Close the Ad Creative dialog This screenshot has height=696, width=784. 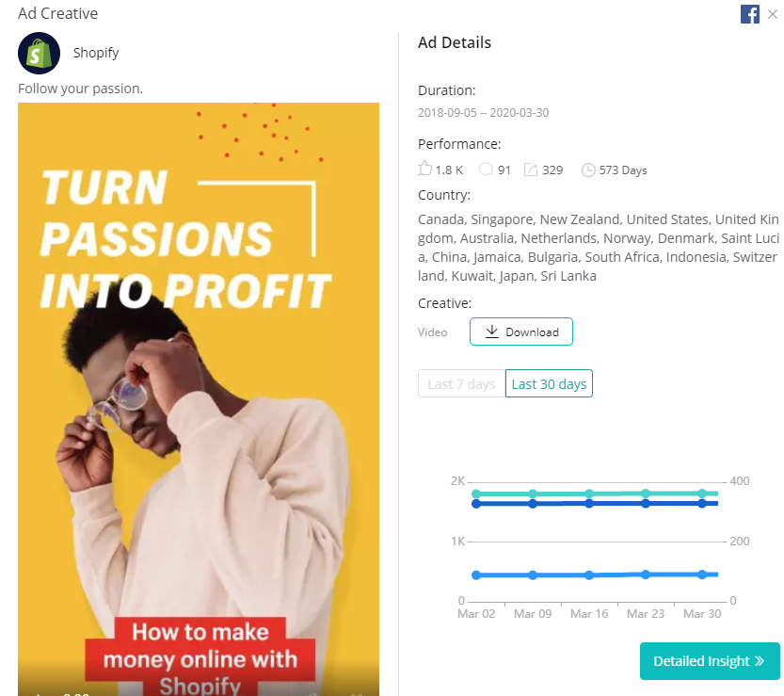(x=773, y=14)
